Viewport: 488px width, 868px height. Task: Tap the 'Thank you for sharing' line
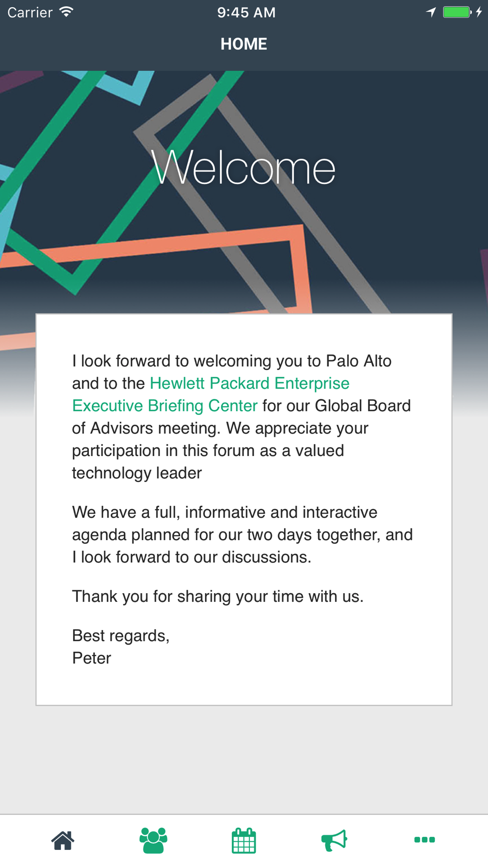tap(218, 597)
